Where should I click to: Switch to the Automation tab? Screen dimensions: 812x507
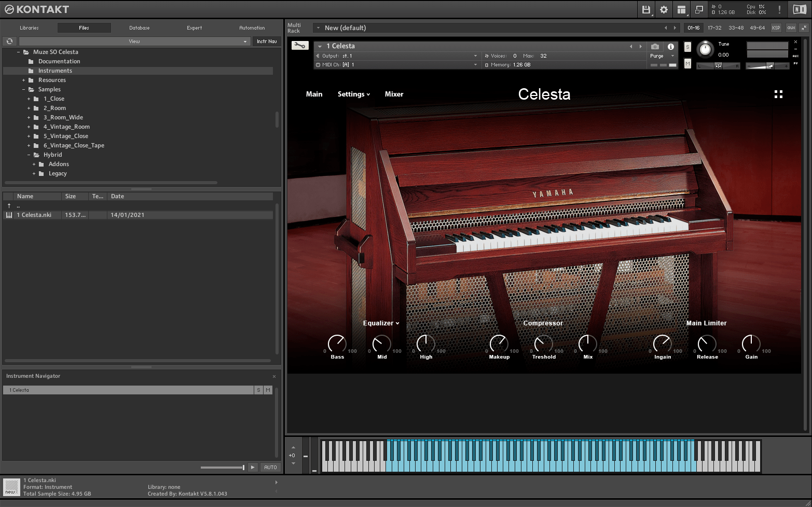pyautogui.click(x=252, y=28)
